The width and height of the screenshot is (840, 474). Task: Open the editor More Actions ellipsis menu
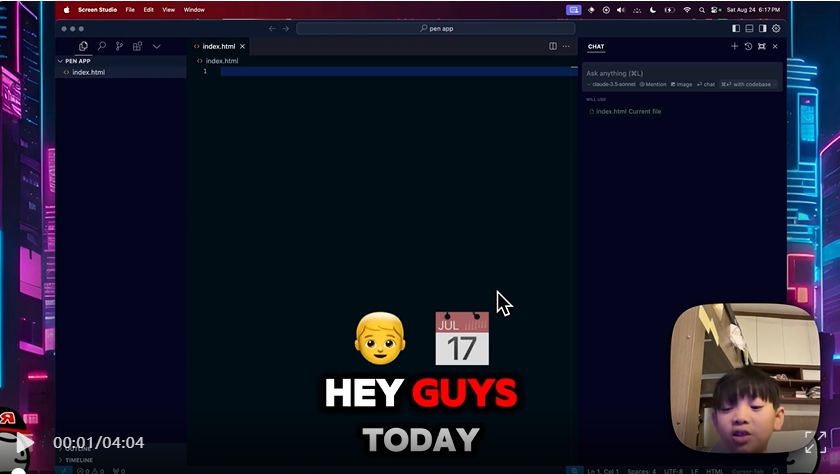click(566, 46)
